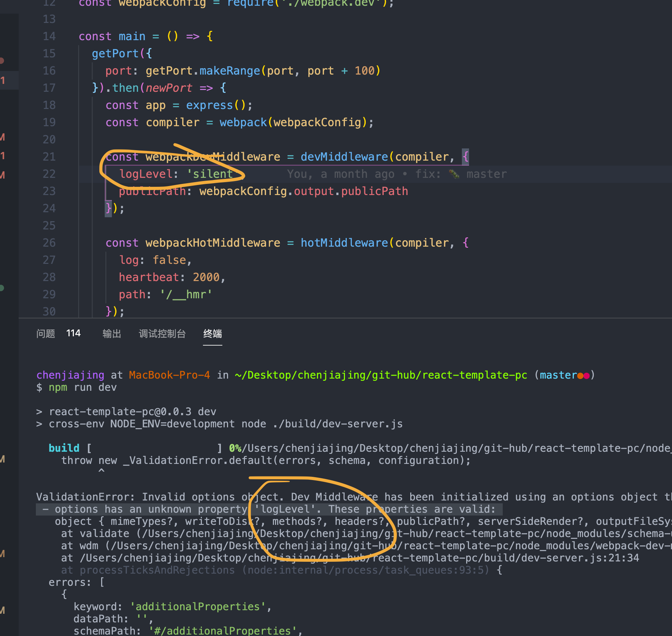Open the 调试控制台 debug console tab
This screenshot has height=636, width=672.
pyautogui.click(x=162, y=333)
